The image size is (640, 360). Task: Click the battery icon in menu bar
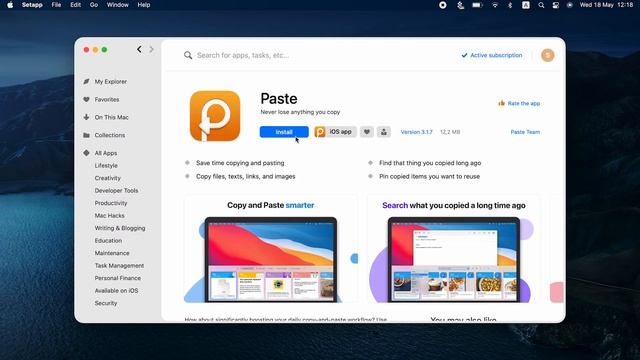click(477, 5)
